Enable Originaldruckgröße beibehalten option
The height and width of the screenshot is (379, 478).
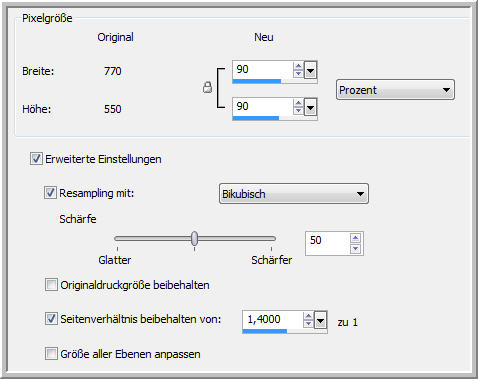click(x=51, y=285)
